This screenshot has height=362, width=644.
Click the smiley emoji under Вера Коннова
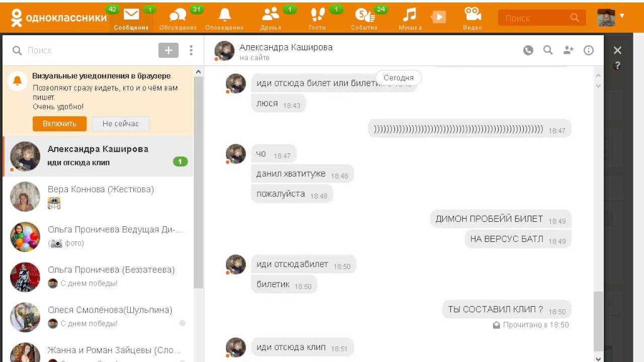coord(54,203)
